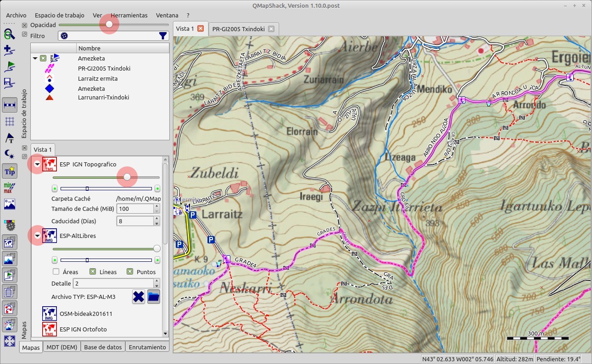The width and height of the screenshot is (592, 364).
Task: Click left green scale button under ESP-AltLibres
Action: coord(55,260)
